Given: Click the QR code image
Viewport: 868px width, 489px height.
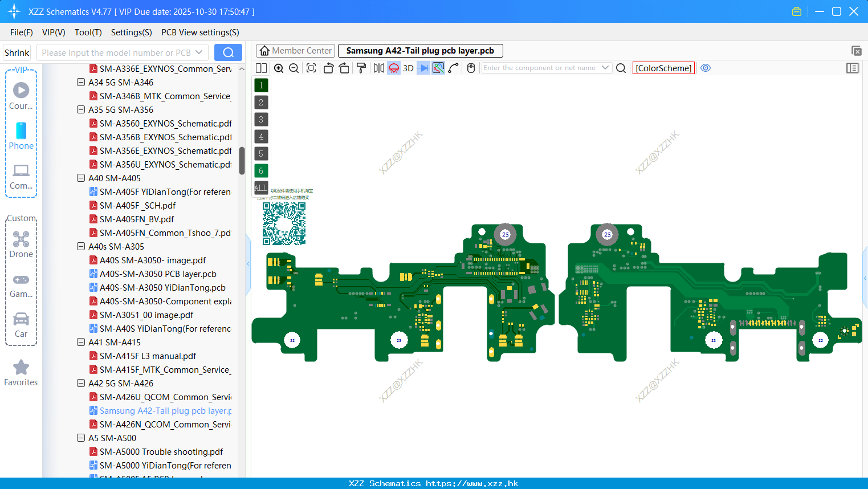Looking at the screenshot, I should click(284, 223).
